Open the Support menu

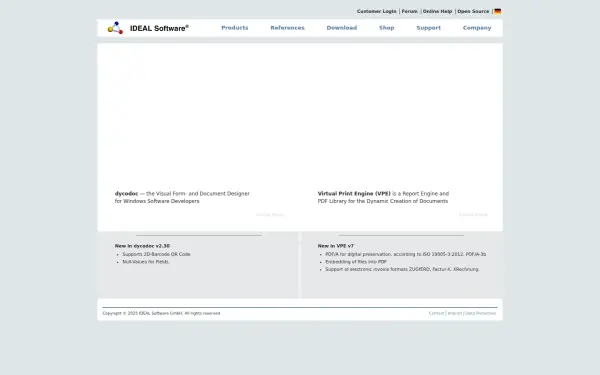click(x=429, y=28)
